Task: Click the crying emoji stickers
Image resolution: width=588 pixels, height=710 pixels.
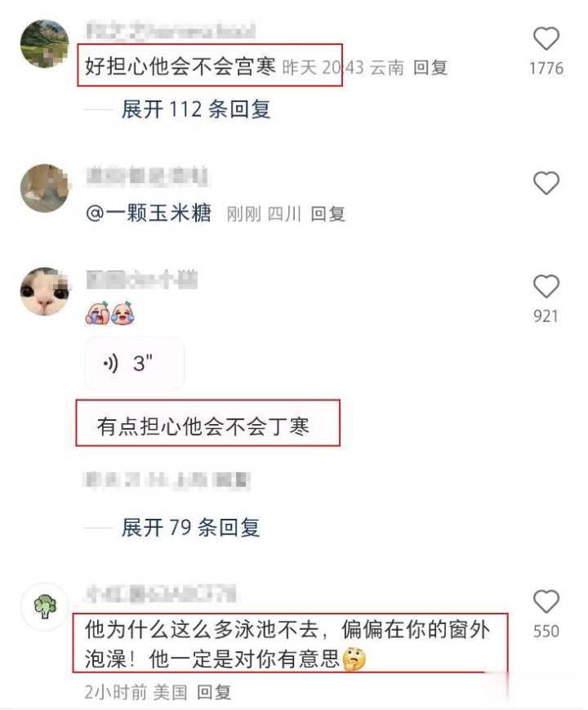Action: pyautogui.click(x=110, y=313)
